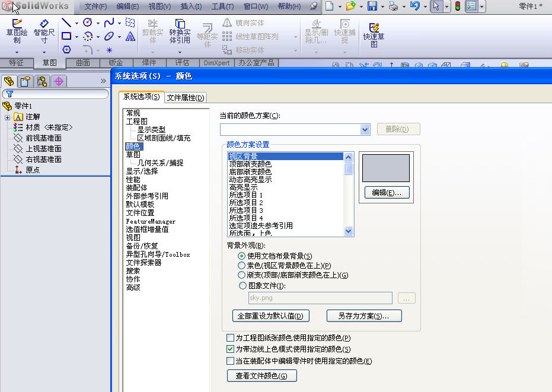Select 使用文档布景背景 radio option
The image size is (552, 392).
point(241,256)
